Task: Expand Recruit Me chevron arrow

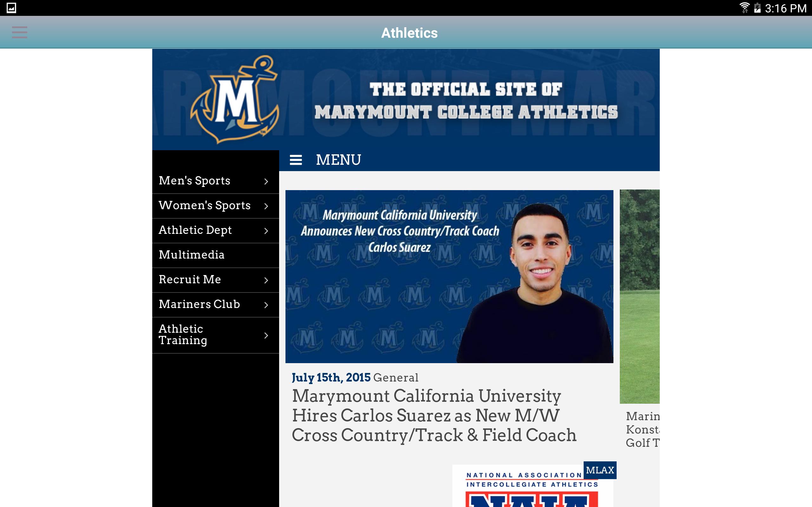Action: tap(266, 280)
